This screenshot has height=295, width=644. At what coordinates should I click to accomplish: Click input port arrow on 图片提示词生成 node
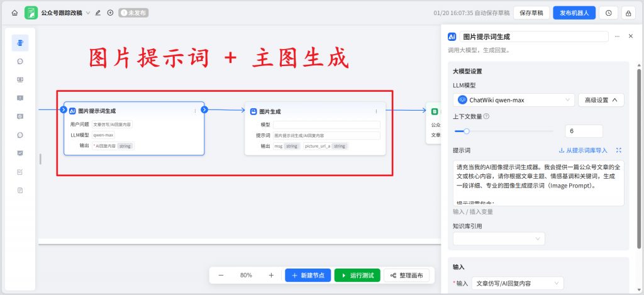(64, 109)
